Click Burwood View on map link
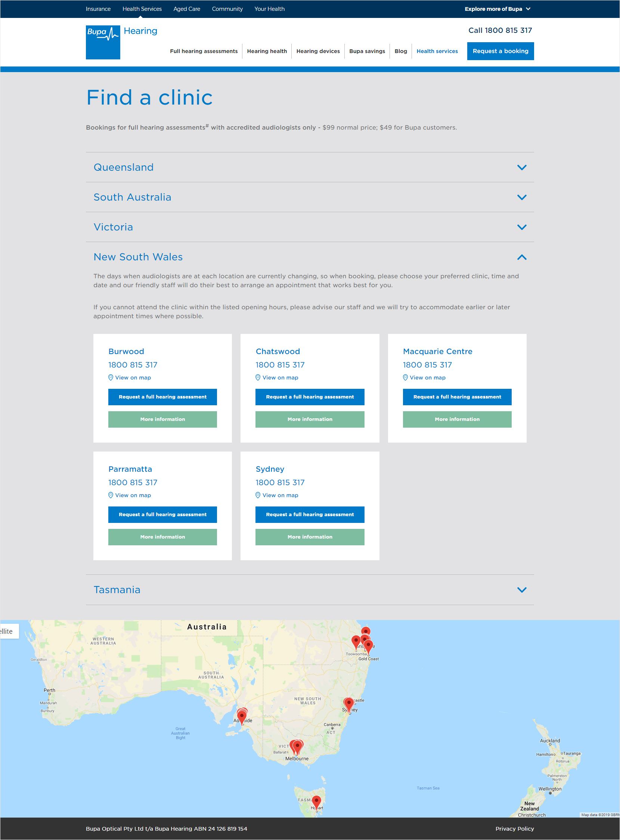This screenshot has width=620, height=840. (x=133, y=378)
